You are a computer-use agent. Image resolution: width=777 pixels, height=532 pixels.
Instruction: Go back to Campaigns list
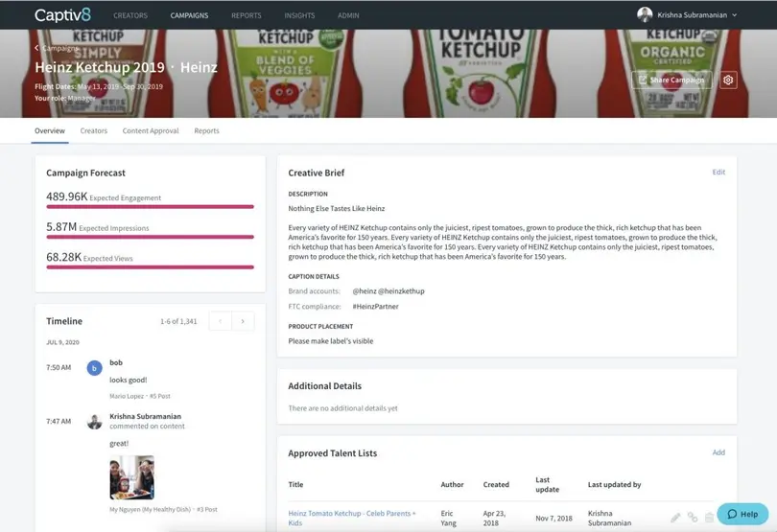pos(56,48)
